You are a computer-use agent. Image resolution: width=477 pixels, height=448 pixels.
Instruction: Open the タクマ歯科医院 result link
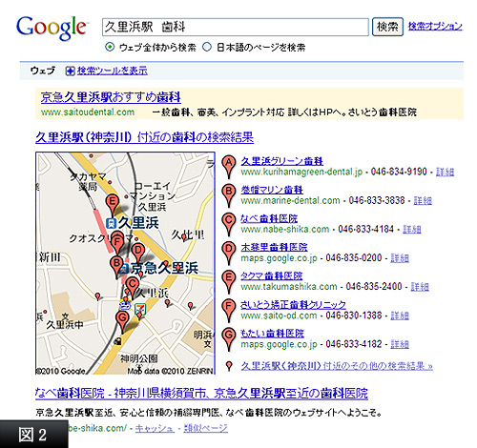(272, 275)
